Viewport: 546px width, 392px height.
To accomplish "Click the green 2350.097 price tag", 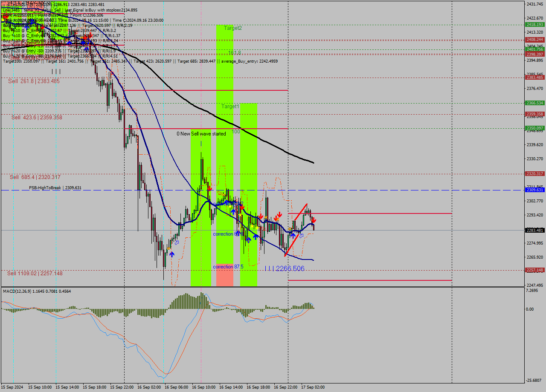I will (534, 128).
